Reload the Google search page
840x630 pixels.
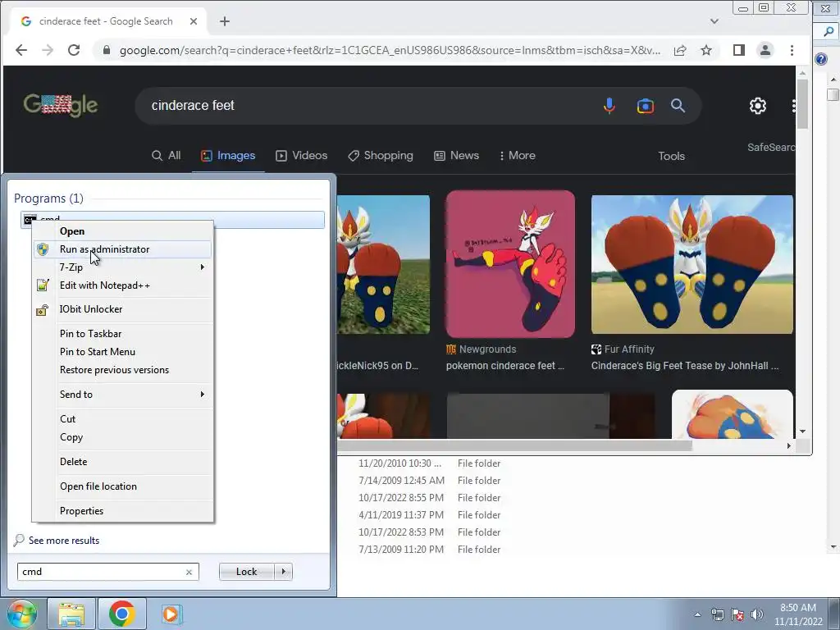click(x=74, y=50)
